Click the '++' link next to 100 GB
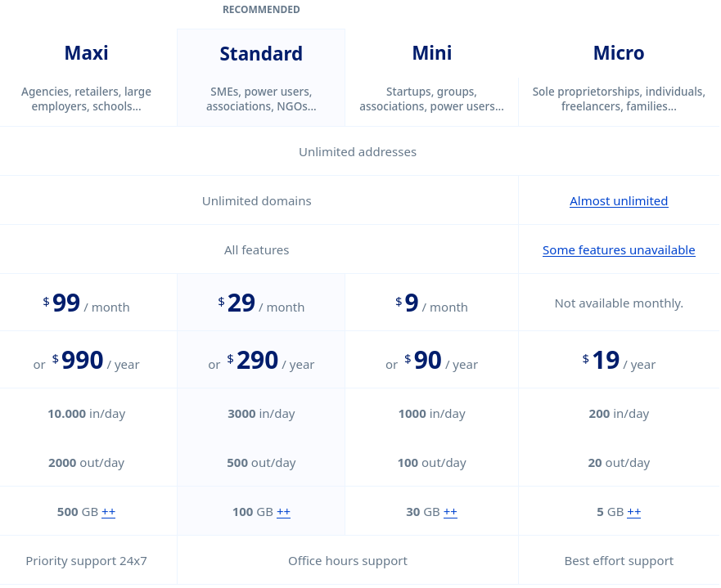 pos(283,511)
